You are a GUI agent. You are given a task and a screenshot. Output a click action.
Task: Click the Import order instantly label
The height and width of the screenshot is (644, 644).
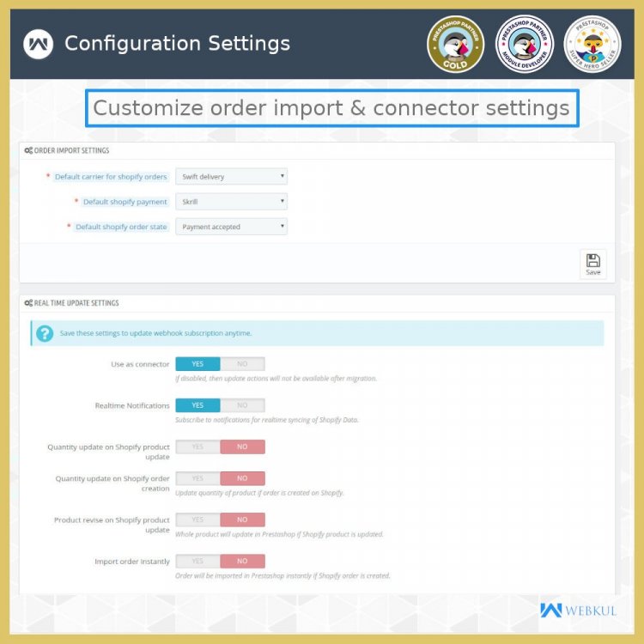[132, 562]
